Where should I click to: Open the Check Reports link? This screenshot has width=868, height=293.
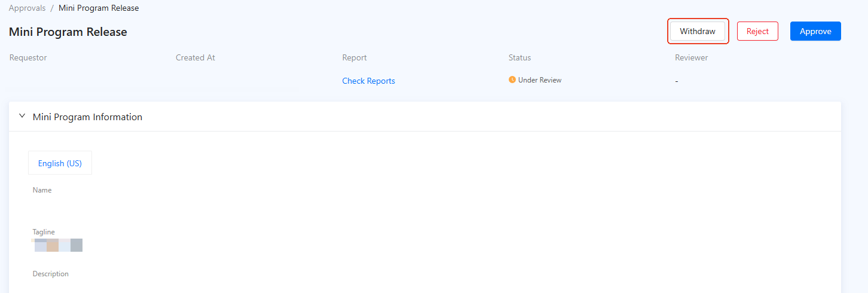[x=368, y=81]
